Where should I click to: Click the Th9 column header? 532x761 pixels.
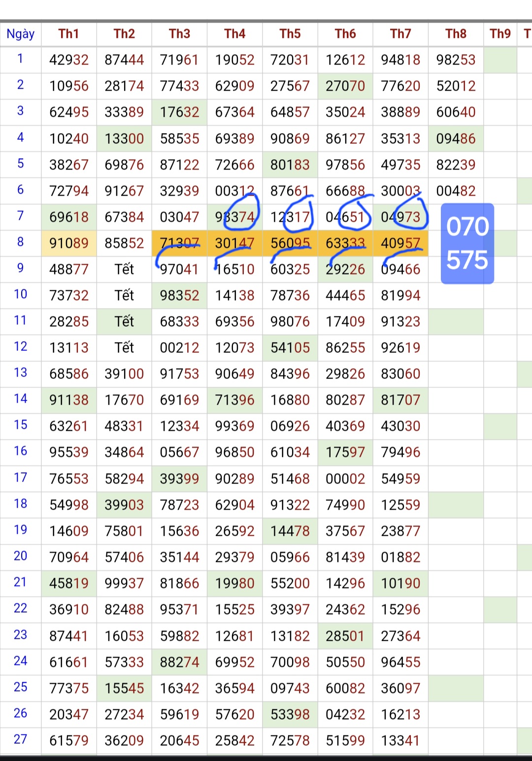[500, 34]
